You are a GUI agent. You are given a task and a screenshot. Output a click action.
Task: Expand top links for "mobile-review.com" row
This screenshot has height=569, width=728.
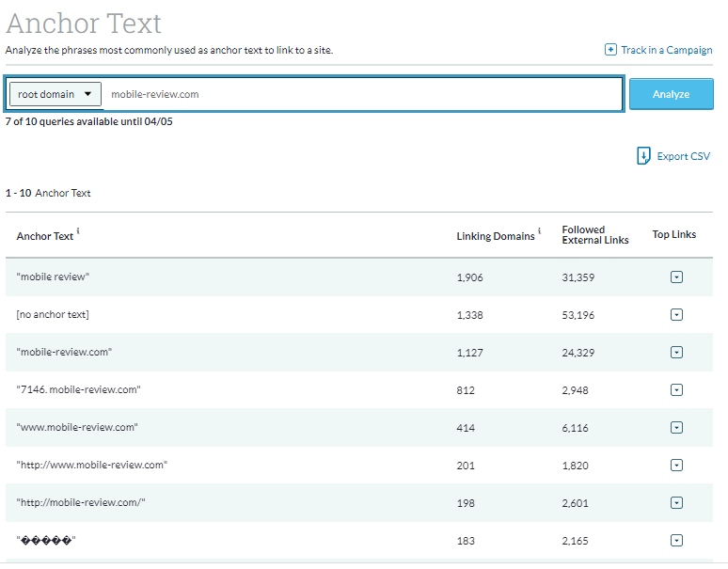(676, 353)
